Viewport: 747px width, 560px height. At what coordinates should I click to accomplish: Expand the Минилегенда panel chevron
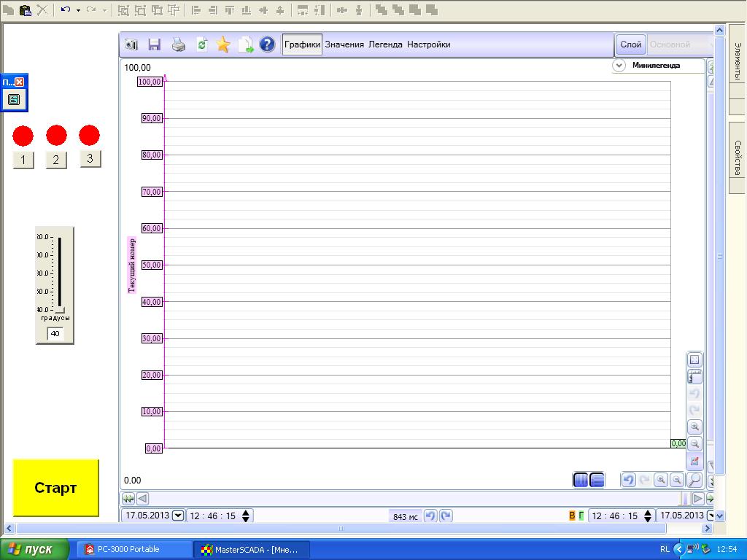point(619,66)
